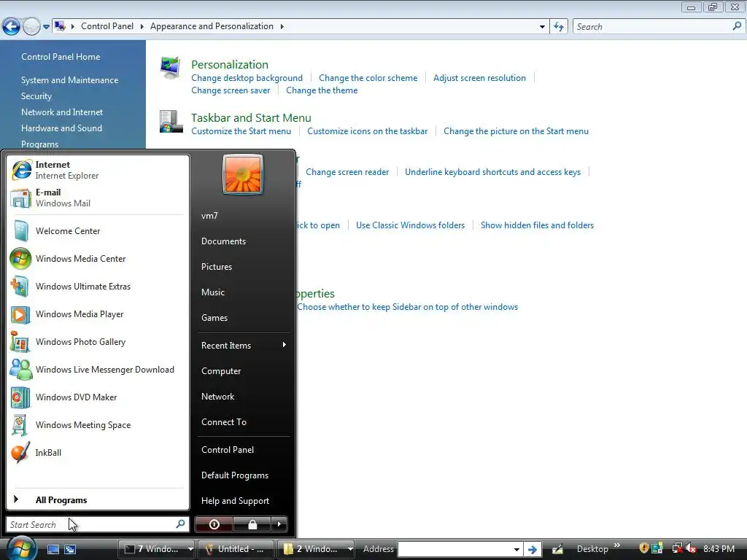Viewport: 747px width, 560px height.
Task: Go to Control Panel Home in sidebar
Action: point(61,57)
